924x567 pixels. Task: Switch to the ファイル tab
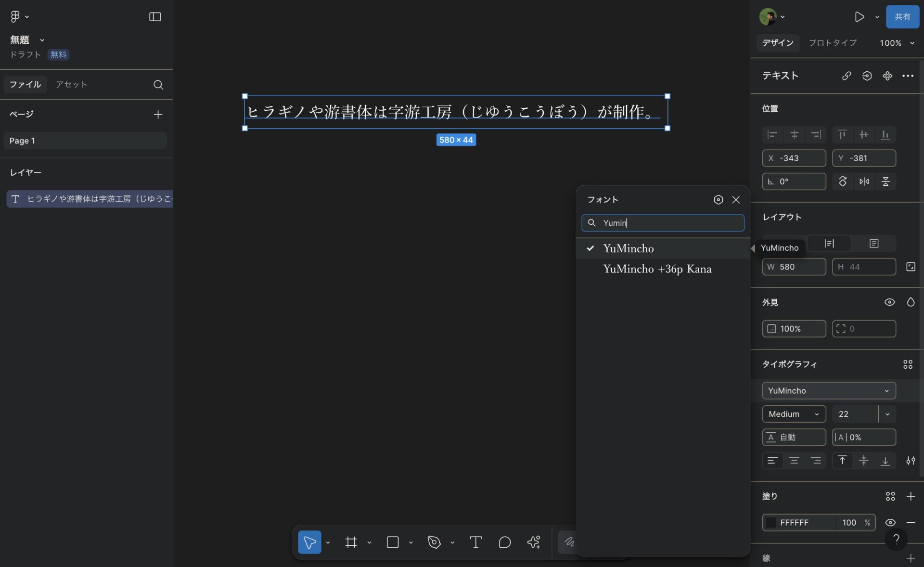point(25,85)
